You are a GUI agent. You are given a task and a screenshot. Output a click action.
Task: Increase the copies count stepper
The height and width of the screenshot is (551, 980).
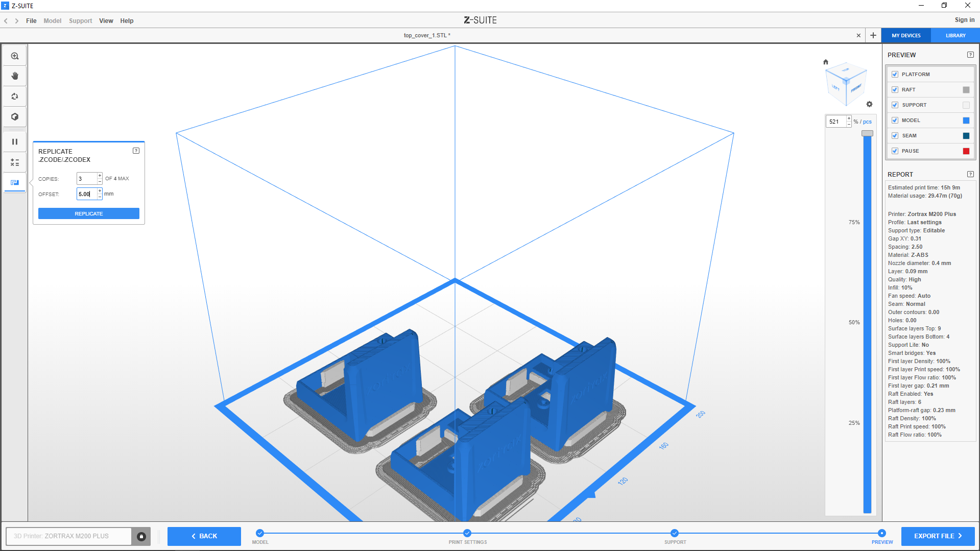100,176
